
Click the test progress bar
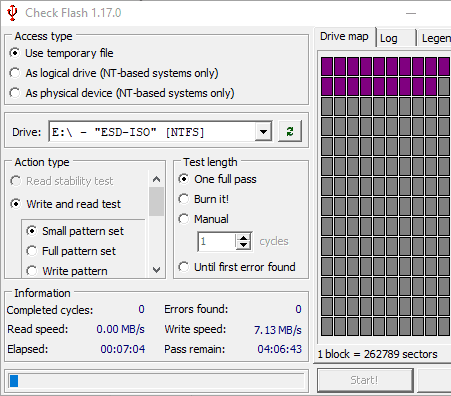click(x=156, y=381)
